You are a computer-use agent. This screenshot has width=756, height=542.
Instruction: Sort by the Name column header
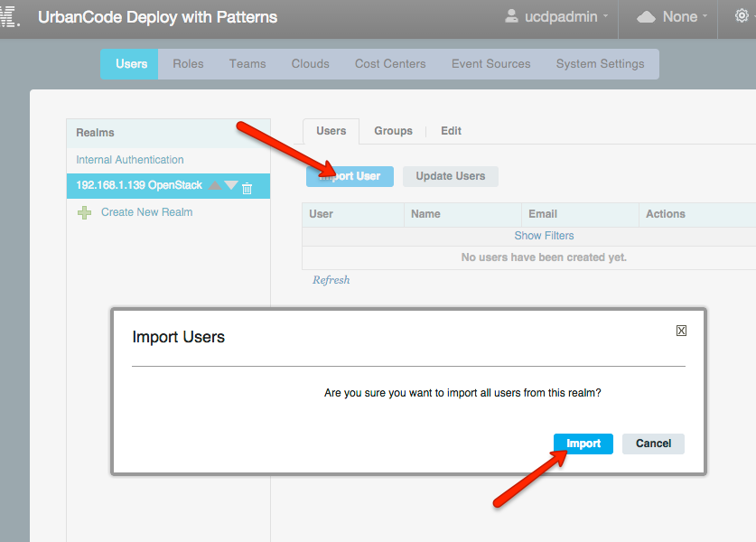462,214
